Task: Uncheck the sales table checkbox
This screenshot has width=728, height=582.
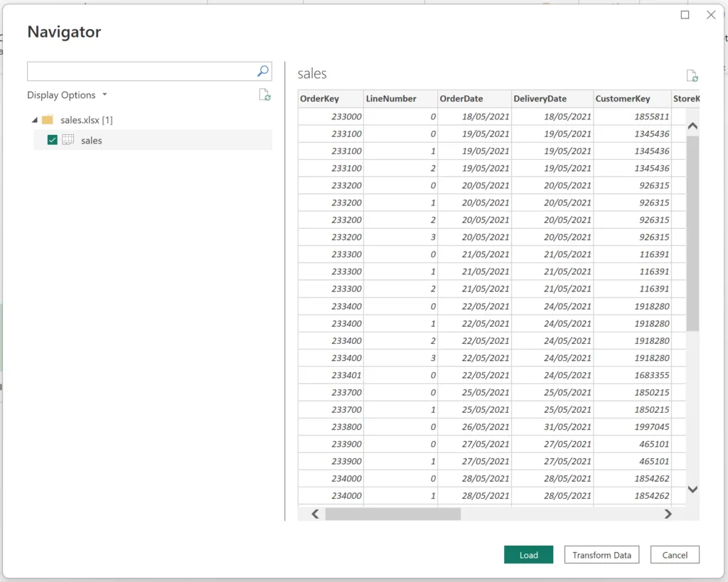Action: click(53, 140)
